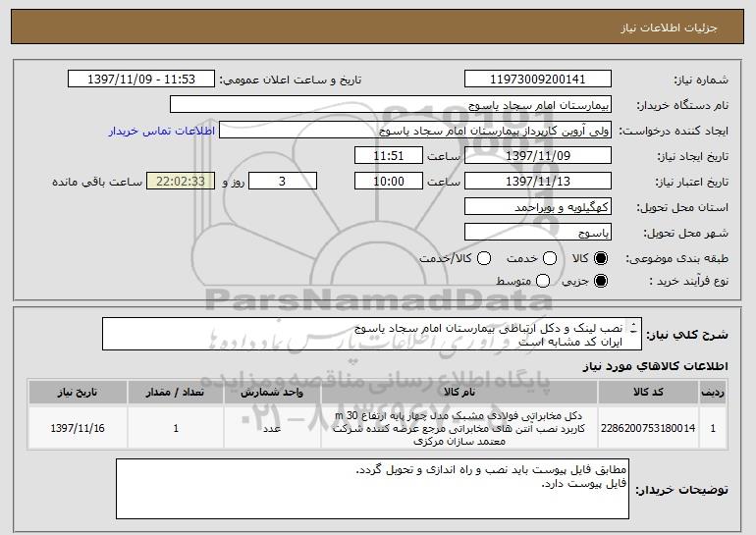Click the نام کالا column header
This screenshot has height=535, width=756.
pyautogui.click(x=459, y=393)
